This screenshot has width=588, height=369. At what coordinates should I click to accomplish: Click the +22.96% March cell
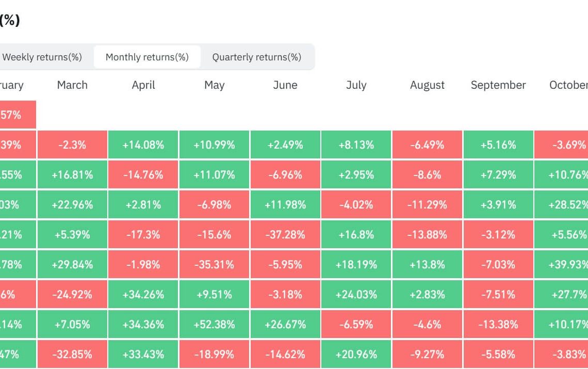[72, 205]
